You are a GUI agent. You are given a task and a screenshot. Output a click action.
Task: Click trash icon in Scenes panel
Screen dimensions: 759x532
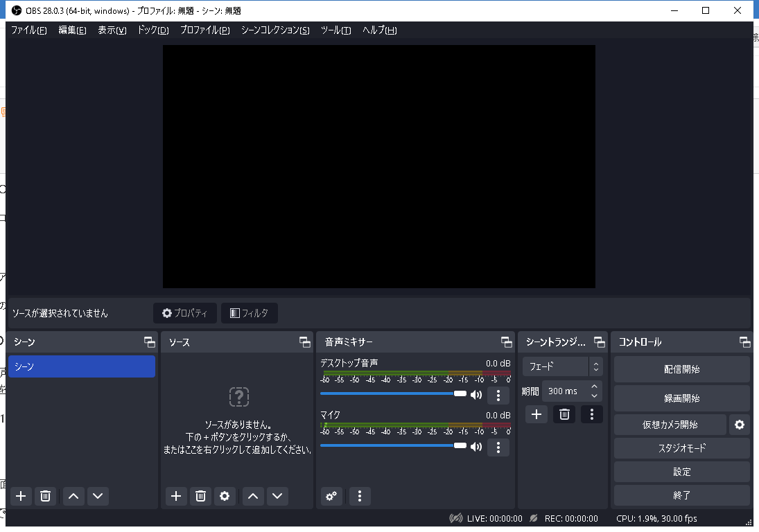pyautogui.click(x=45, y=496)
